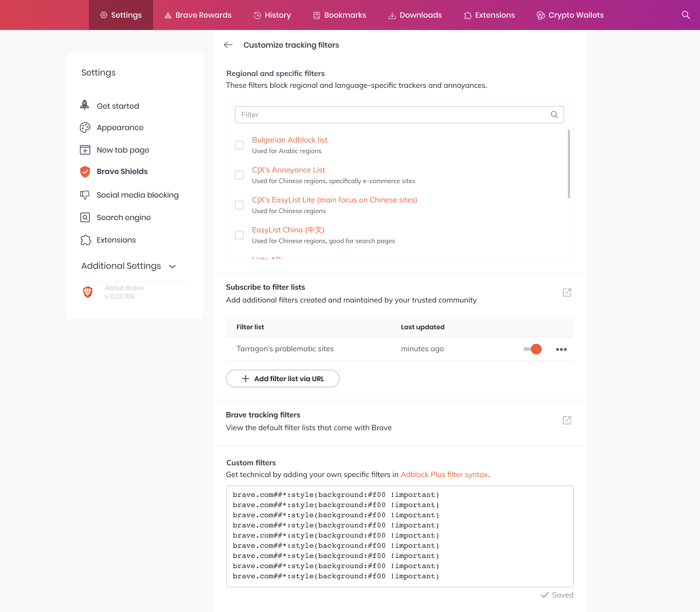Switch to the Brave Rewards tab
Viewport: 700px width, 612px height.
coord(198,15)
